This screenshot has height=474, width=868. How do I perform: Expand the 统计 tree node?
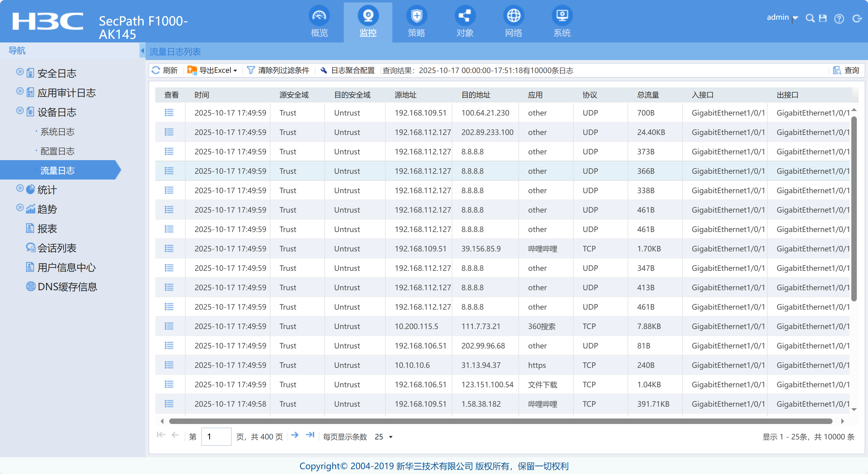click(x=20, y=188)
